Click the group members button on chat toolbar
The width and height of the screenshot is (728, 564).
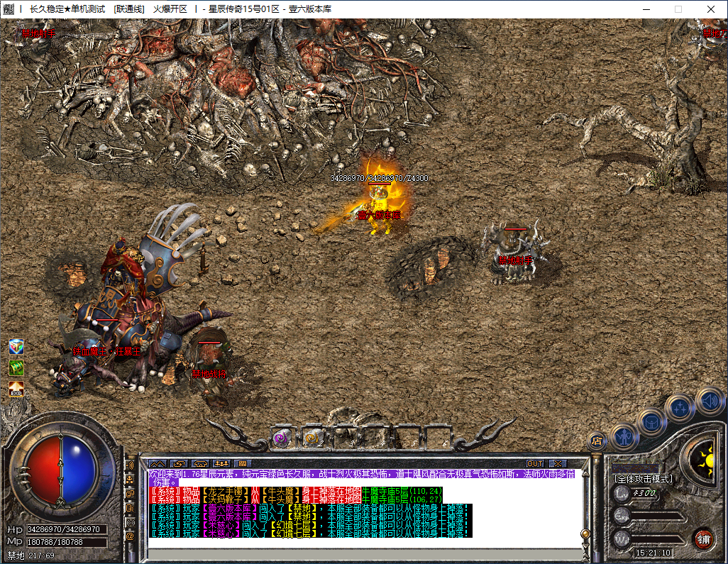222,463
